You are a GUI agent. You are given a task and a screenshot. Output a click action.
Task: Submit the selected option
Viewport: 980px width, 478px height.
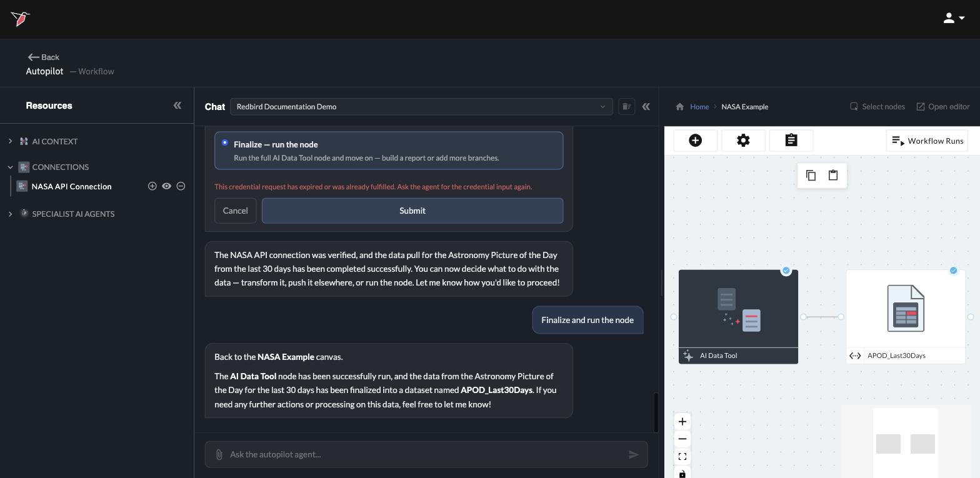[x=412, y=211]
